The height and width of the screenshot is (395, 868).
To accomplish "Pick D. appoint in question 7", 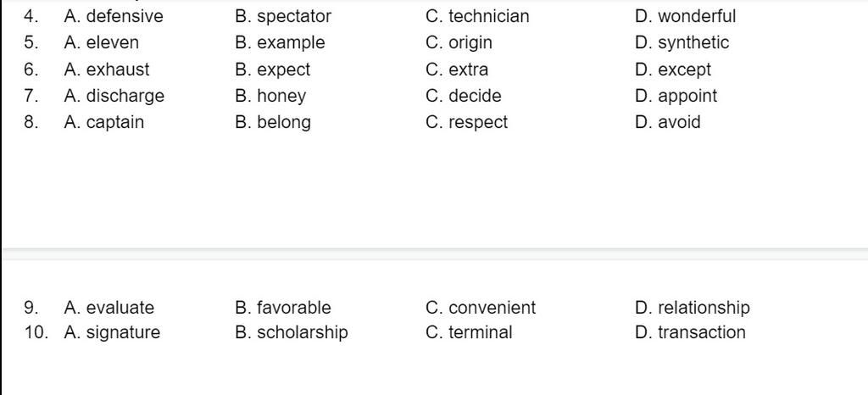I will (x=676, y=97).
